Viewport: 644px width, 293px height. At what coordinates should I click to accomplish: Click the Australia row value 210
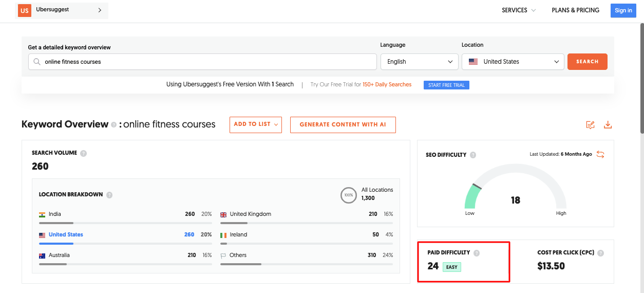pyautogui.click(x=193, y=255)
